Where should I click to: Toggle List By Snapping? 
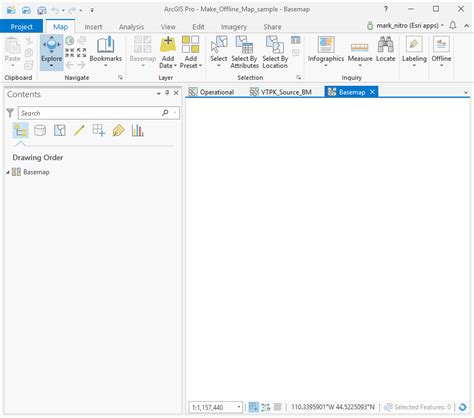tap(99, 131)
